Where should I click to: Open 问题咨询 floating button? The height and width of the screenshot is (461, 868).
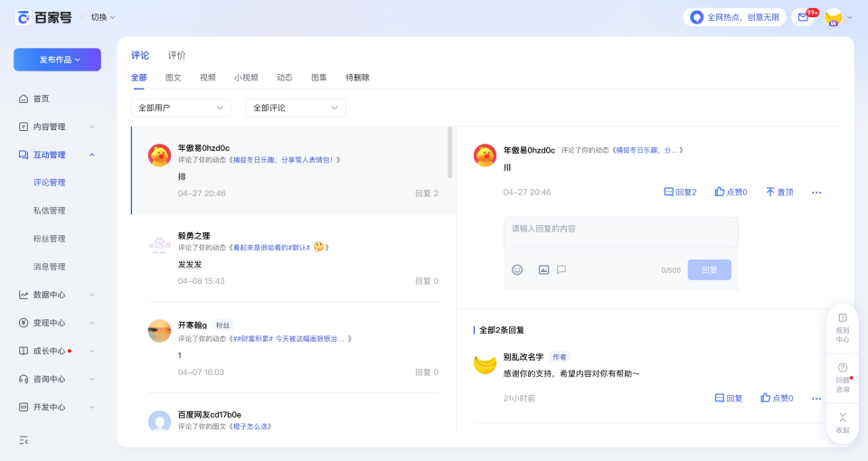843,379
